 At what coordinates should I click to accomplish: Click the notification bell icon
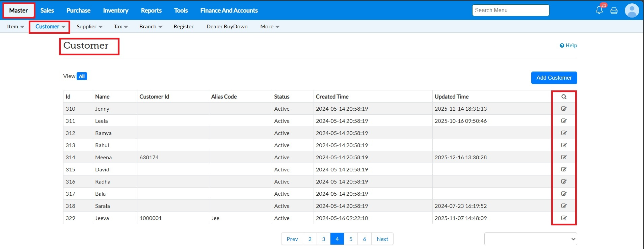coord(599,10)
